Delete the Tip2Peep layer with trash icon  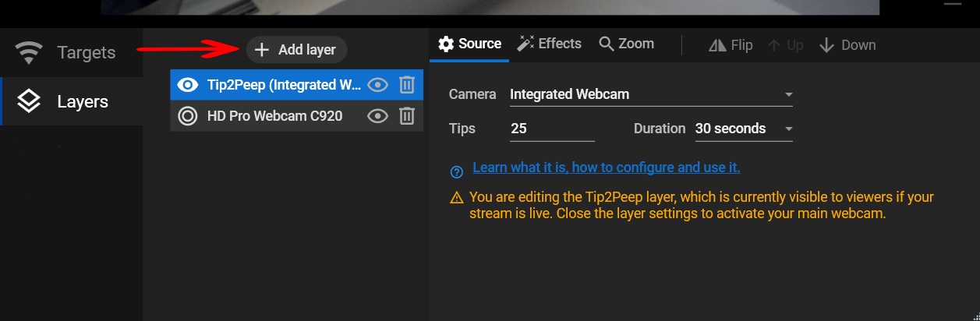pyautogui.click(x=407, y=85)
